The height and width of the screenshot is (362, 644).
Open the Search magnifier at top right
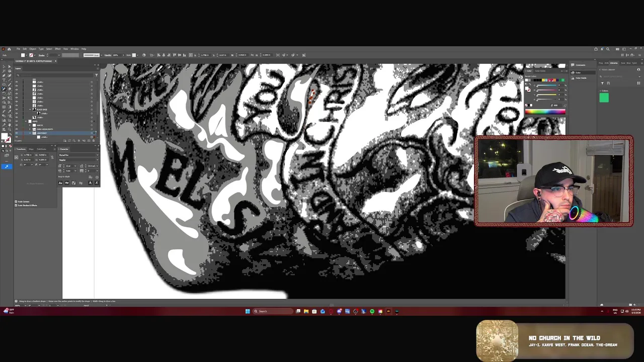608,49
